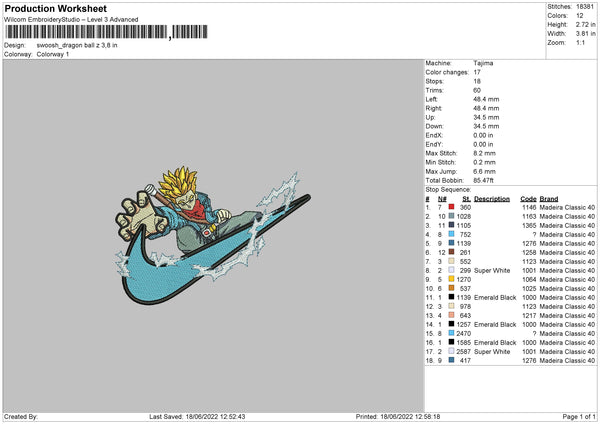Select the Total Bobbin value '85.47ft'
Viewport: 600px width, 424px height.
pyautogui.click(x=483, y=180)
